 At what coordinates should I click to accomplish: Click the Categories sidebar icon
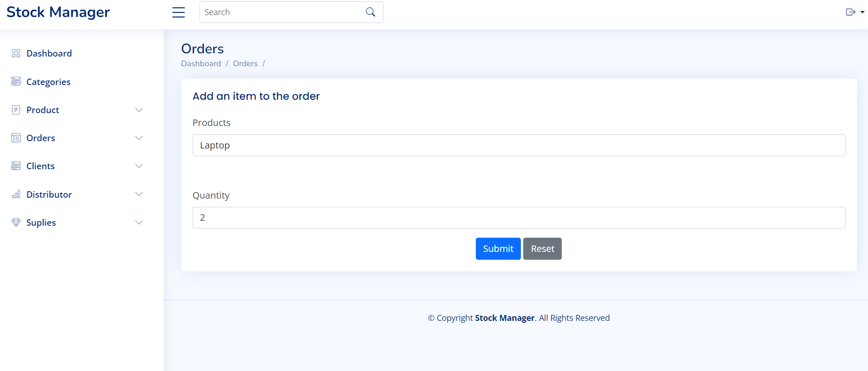coord(16,81)
